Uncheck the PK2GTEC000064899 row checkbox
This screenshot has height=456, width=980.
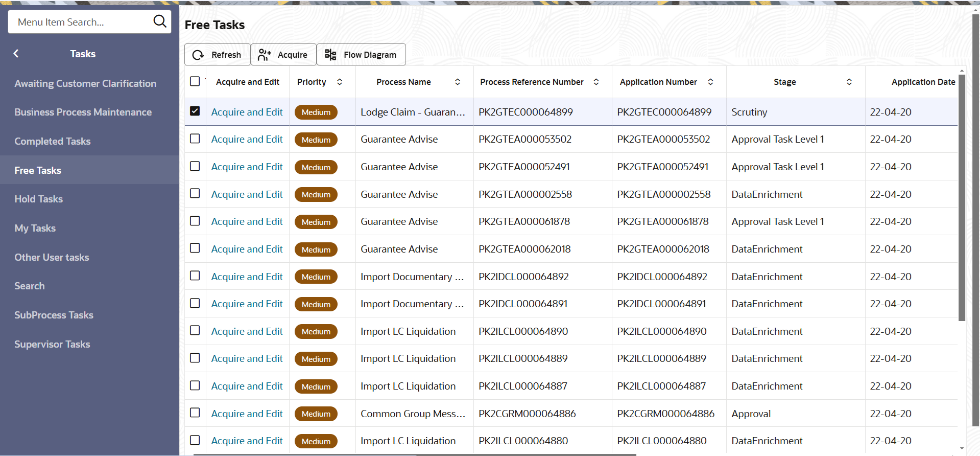pos(195,111)
